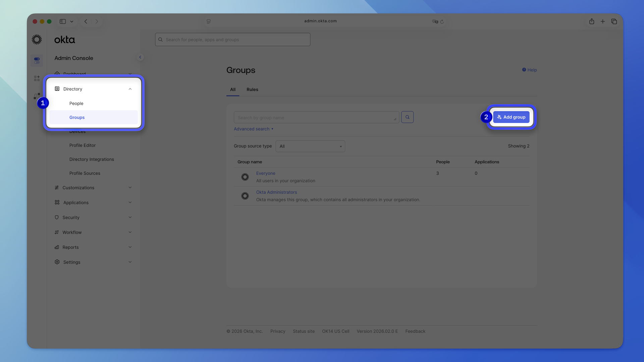644x362 pixels.
Task: Show Safari tab overview icon
Action: click(x=614, y=21)
